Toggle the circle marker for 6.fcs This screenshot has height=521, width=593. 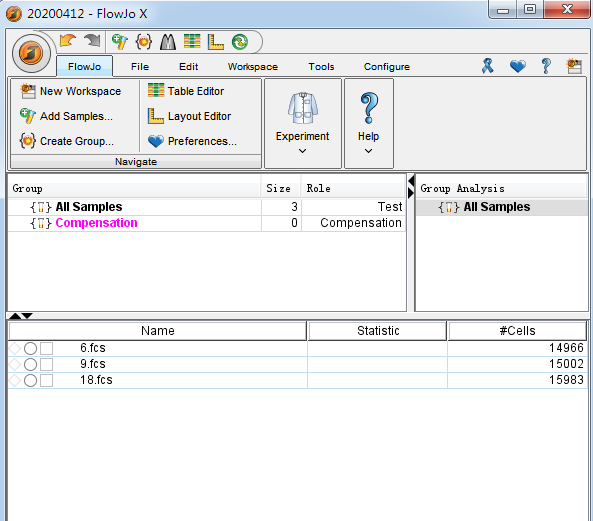click(x=30, y=349)
